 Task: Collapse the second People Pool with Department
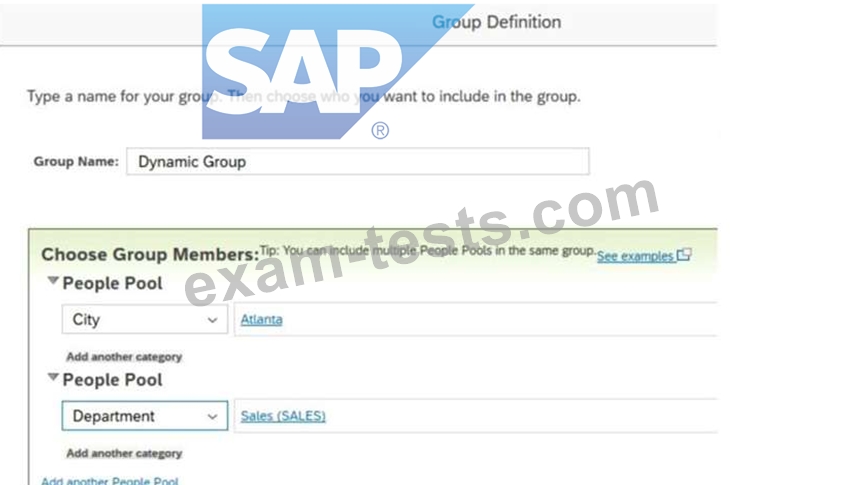pyautogui.click(x=53, y=377)
